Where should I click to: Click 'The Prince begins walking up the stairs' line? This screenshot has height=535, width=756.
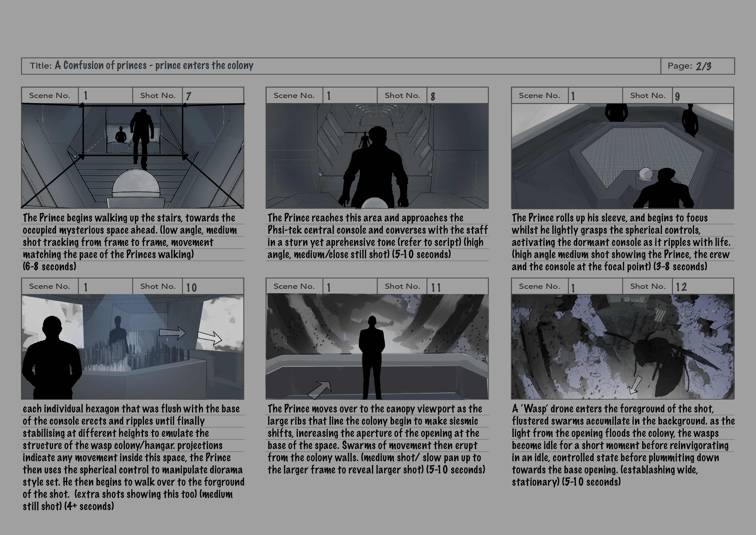129,218
